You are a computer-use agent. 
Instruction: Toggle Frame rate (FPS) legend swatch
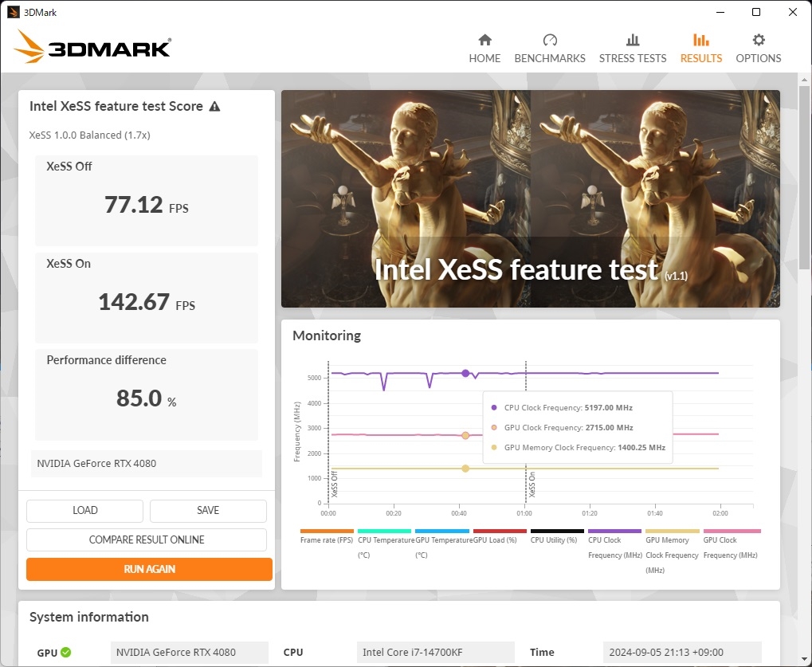coord(327,532)
